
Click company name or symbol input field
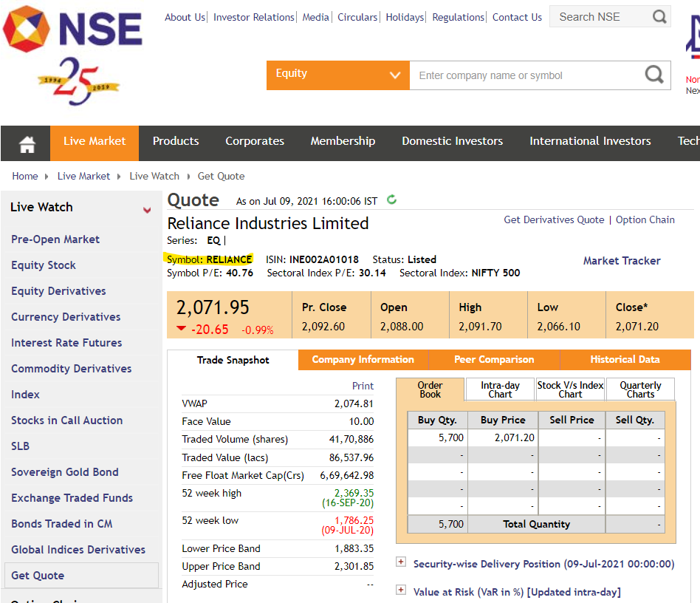(526, 75)
